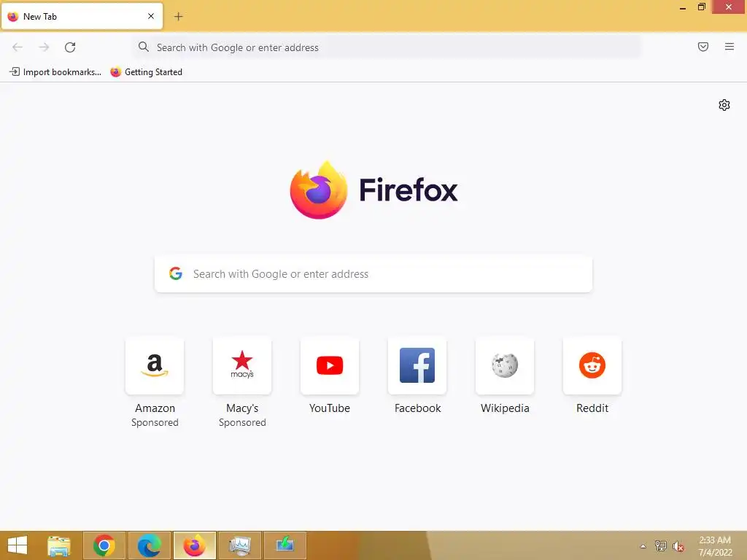Open the YouTube shortcut tile
Screen dimensions: 747x560
click(330, 366)
